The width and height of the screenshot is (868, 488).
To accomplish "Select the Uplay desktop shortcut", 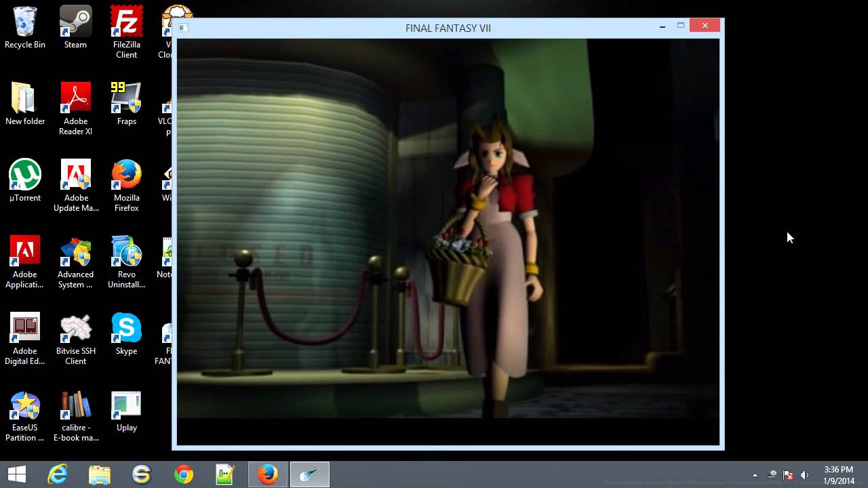I will [126, 411].
